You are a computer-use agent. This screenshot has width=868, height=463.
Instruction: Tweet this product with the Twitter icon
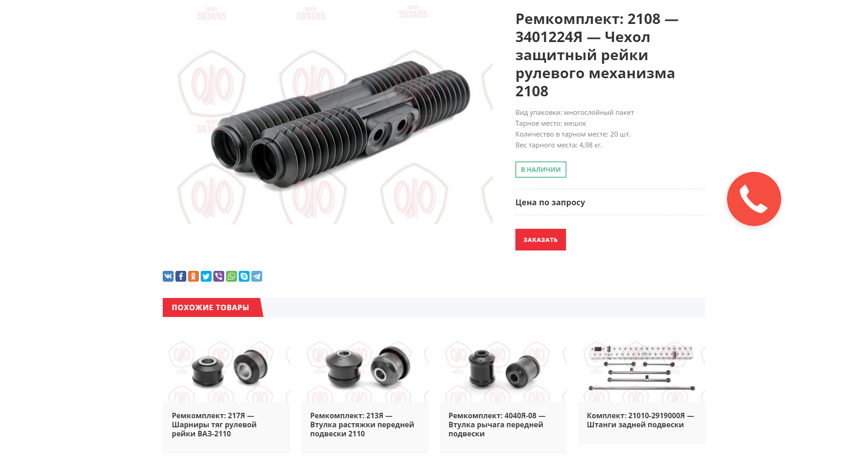click(206, 276)
